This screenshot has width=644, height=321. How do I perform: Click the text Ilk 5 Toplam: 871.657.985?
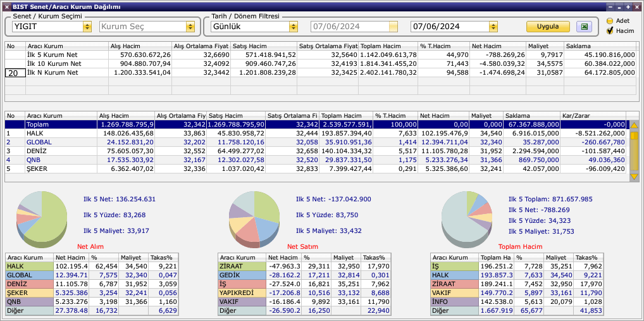click(x=551, y=199)
